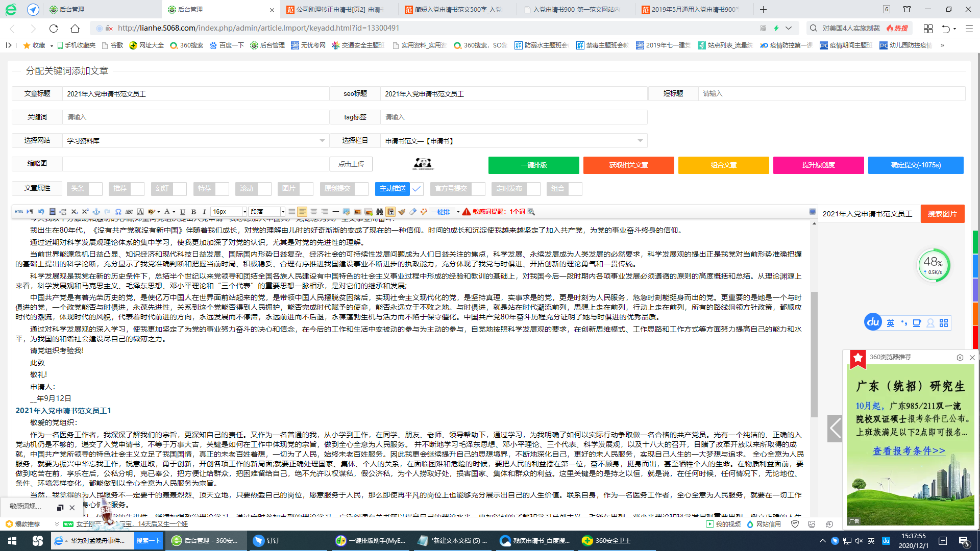Insert a horizontal line into the article

(x=335, y=212)
